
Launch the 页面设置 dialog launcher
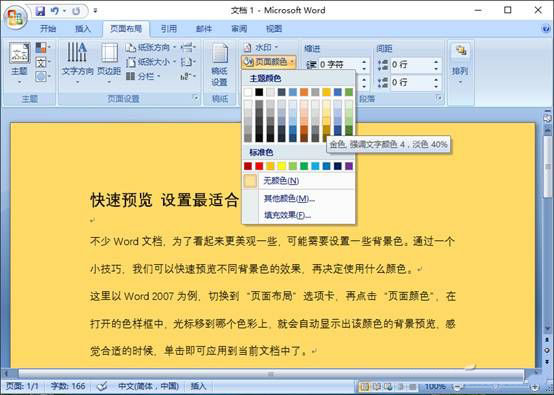(196, 99)
